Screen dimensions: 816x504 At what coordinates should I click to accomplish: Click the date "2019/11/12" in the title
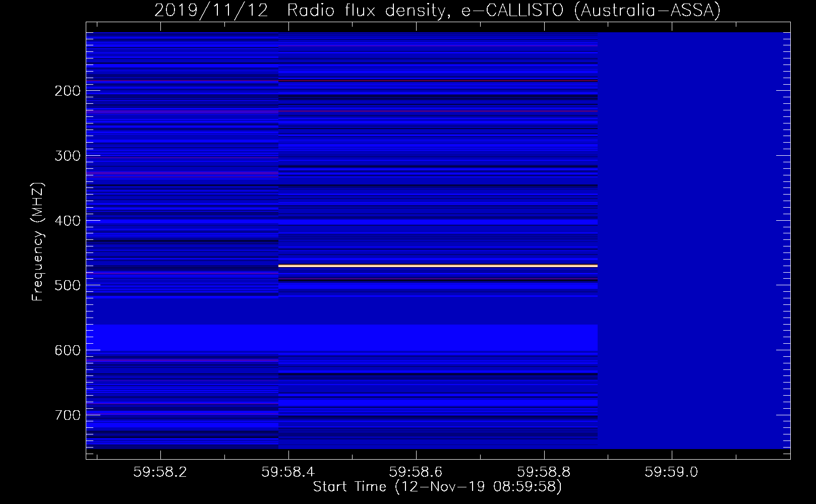pyautogui.click(x=211, y=11)
